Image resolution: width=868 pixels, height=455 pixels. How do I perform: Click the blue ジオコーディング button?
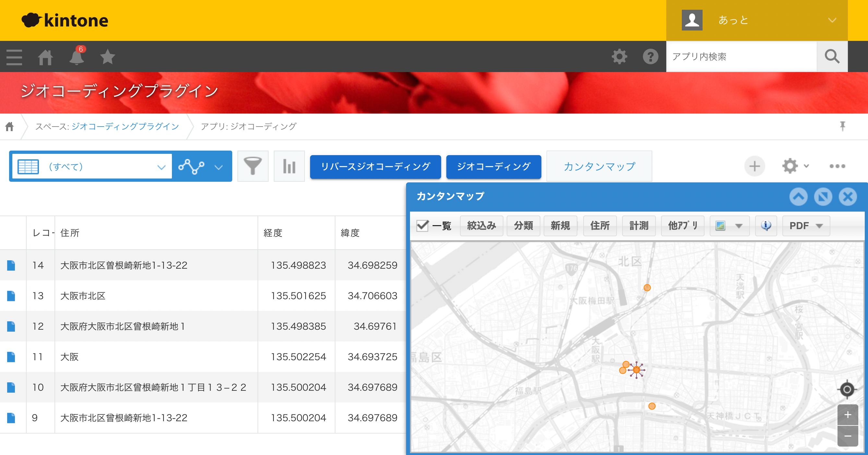click(x=493, y=166)
